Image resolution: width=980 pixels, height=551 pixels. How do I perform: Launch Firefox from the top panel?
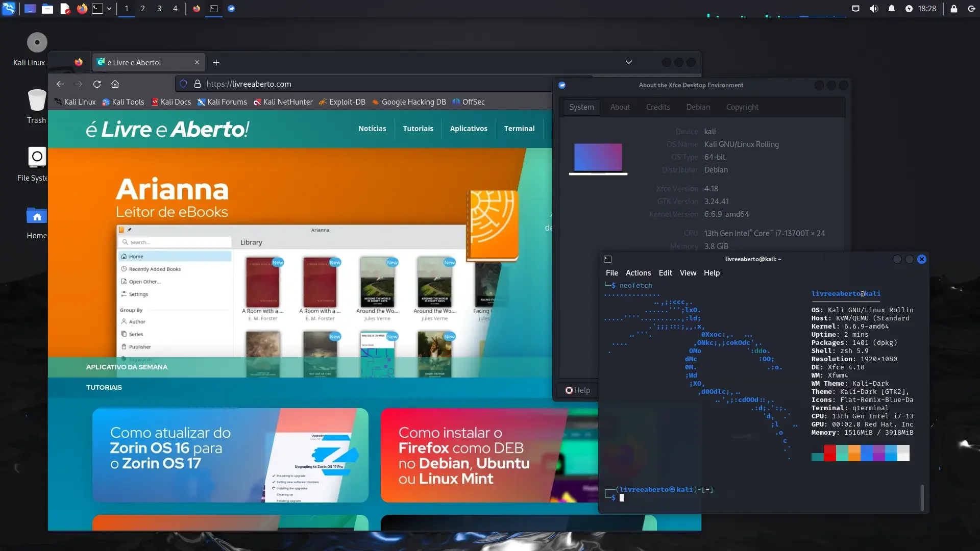click(x=82, y=9)
